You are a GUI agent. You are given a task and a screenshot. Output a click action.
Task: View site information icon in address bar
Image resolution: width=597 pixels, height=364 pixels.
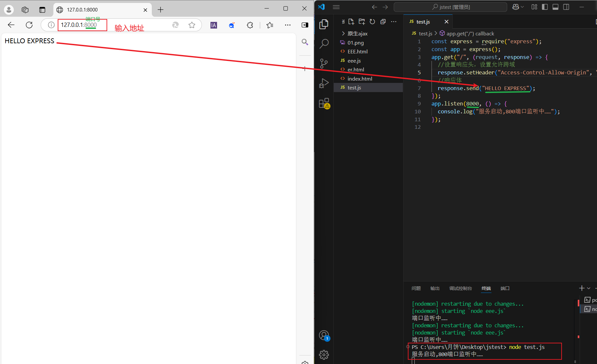51,25
